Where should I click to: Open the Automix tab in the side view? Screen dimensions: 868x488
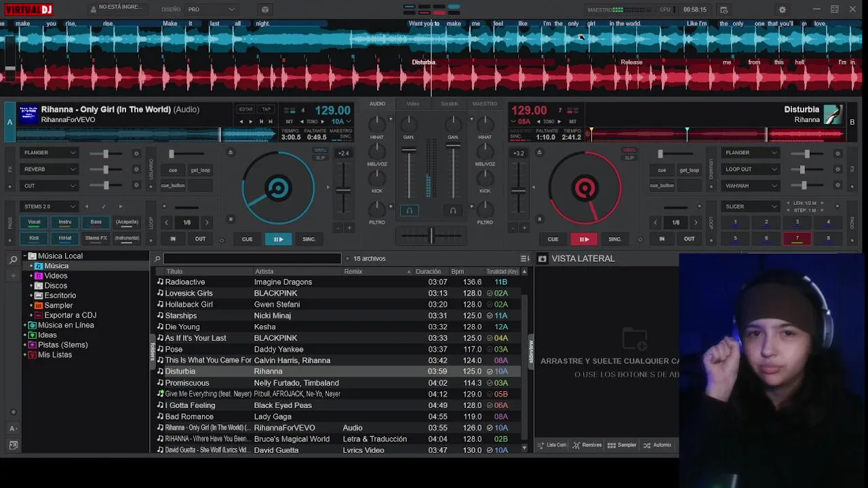coord(657,445)
